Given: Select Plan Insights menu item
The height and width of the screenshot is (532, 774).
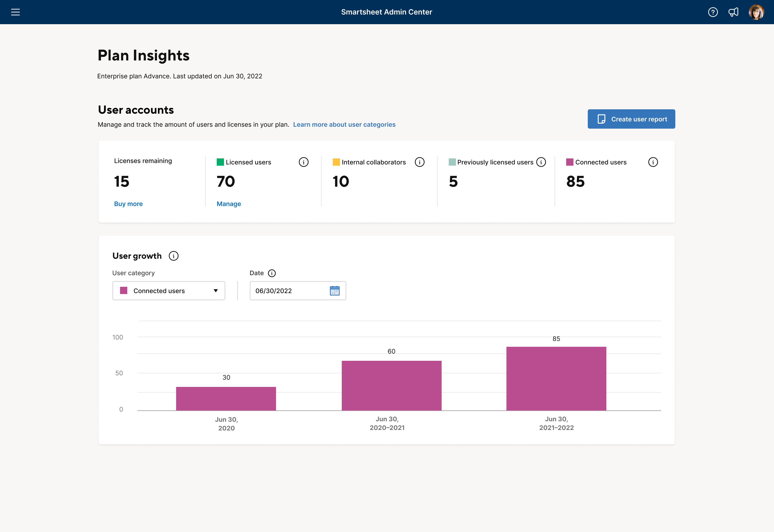Looking at the screenshot, I should 143,55.
